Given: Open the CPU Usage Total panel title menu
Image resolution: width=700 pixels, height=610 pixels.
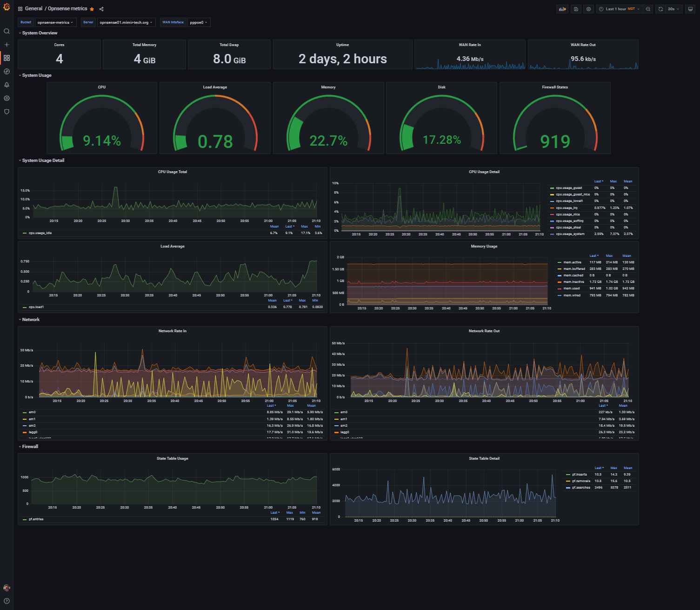Looking at the screenshot, I should tap(173, 172).
